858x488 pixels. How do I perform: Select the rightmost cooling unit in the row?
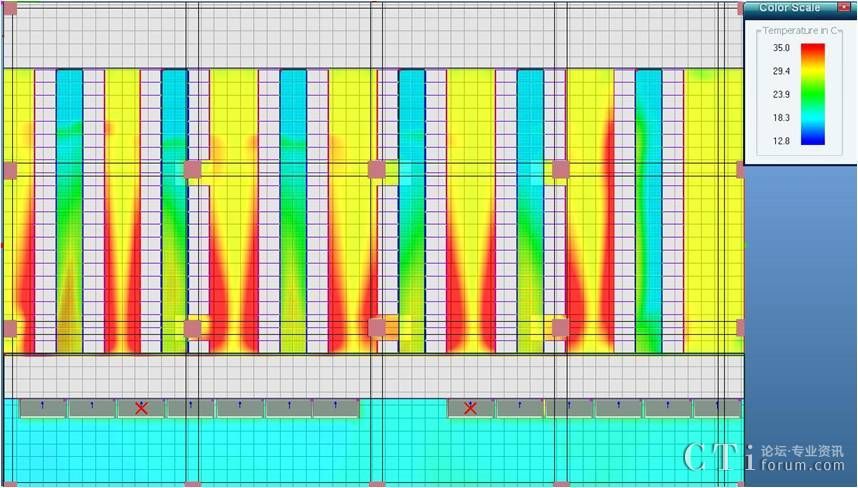click(717, 408)
